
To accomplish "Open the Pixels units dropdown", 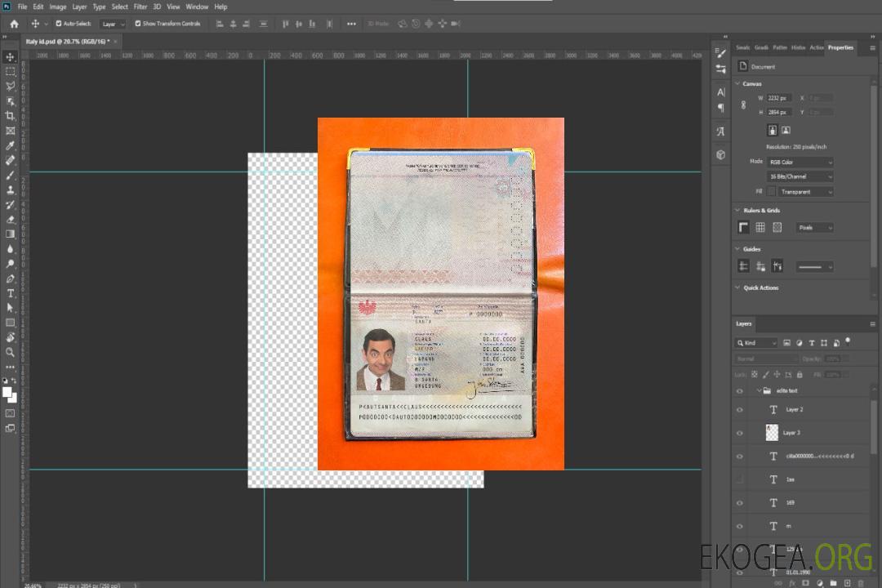I will 814,228.
